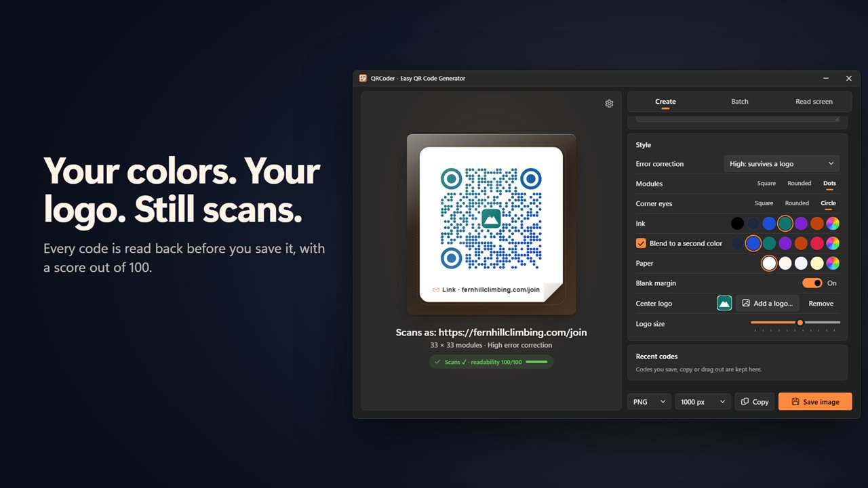Click the Copy button

(x=755, y=402)
